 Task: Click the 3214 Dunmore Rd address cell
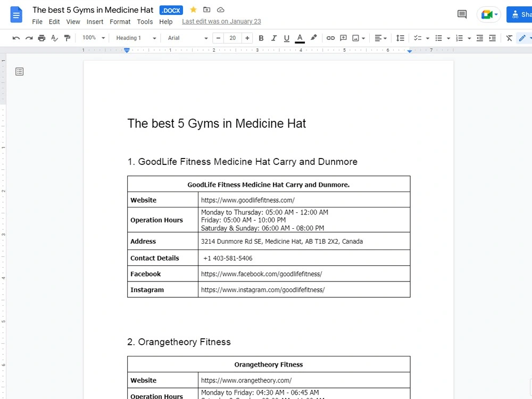click(x=304, y=241)
